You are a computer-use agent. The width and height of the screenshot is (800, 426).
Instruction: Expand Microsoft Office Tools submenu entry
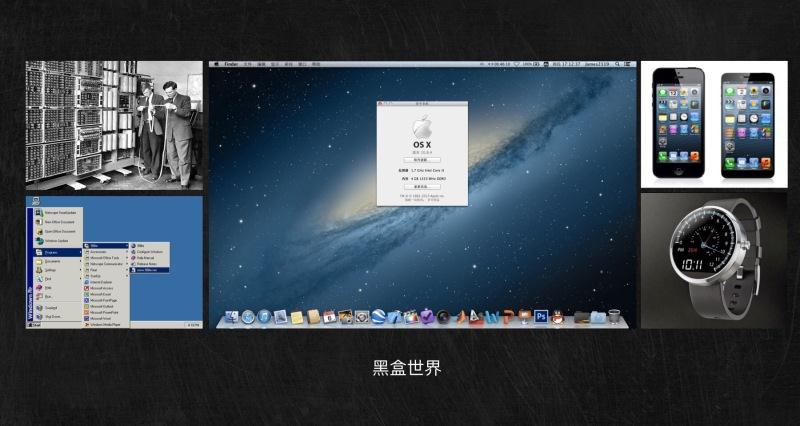pyautogui.click(x=106, y=258)
